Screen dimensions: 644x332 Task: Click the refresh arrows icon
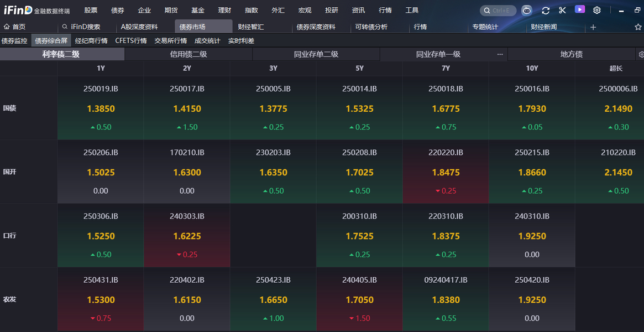pos(546,10)
